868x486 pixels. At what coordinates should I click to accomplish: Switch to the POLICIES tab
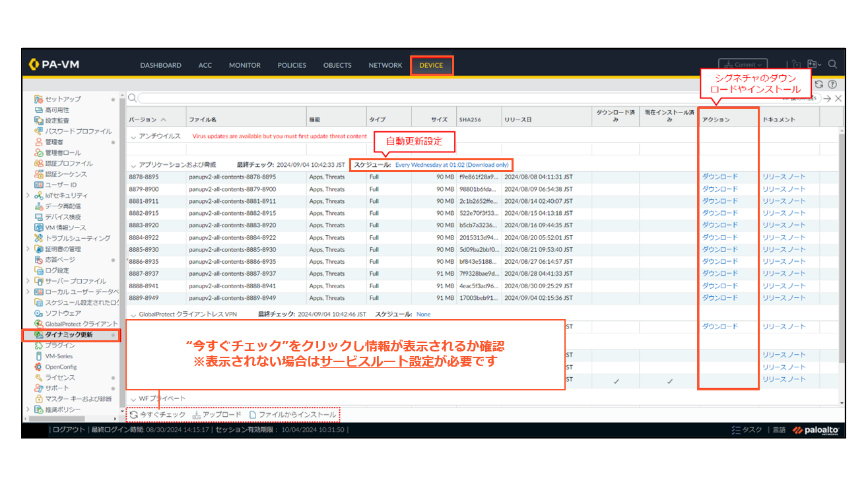click(x=292, y=65)
